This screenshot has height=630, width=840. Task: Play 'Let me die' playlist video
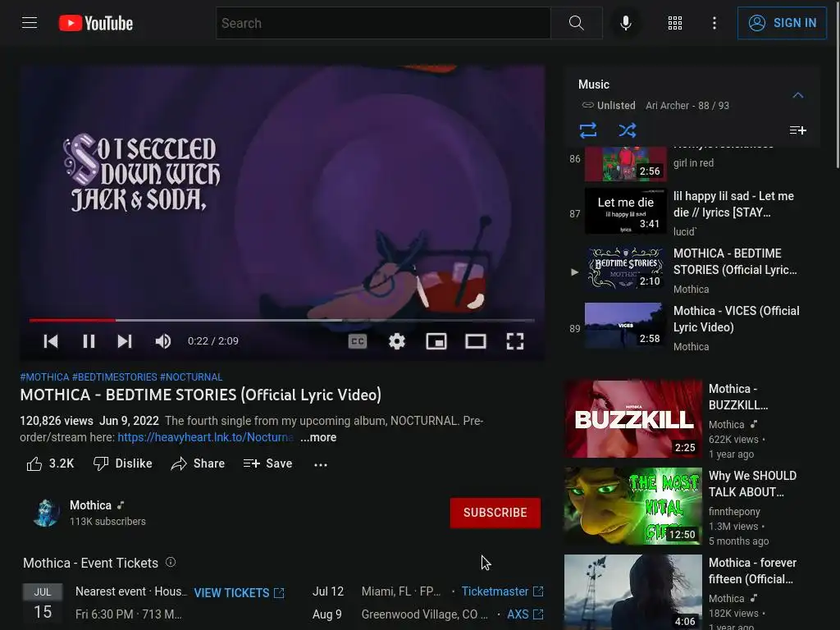point(692,212)
